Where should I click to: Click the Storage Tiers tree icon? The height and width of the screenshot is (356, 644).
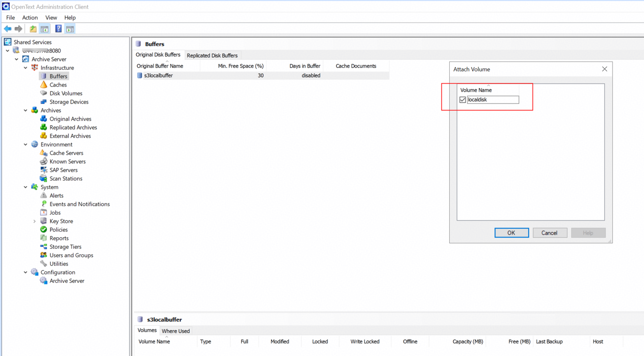(x=44, y=246)
